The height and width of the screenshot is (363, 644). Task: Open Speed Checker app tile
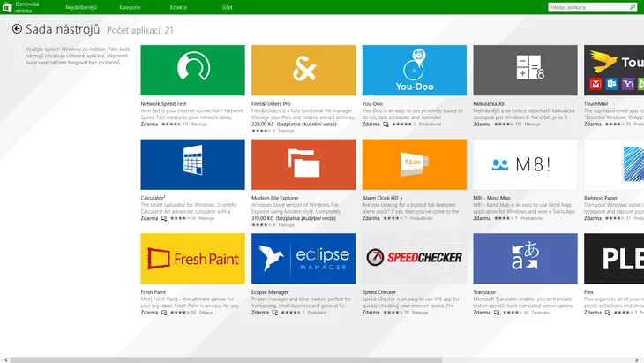pos(415,259)
